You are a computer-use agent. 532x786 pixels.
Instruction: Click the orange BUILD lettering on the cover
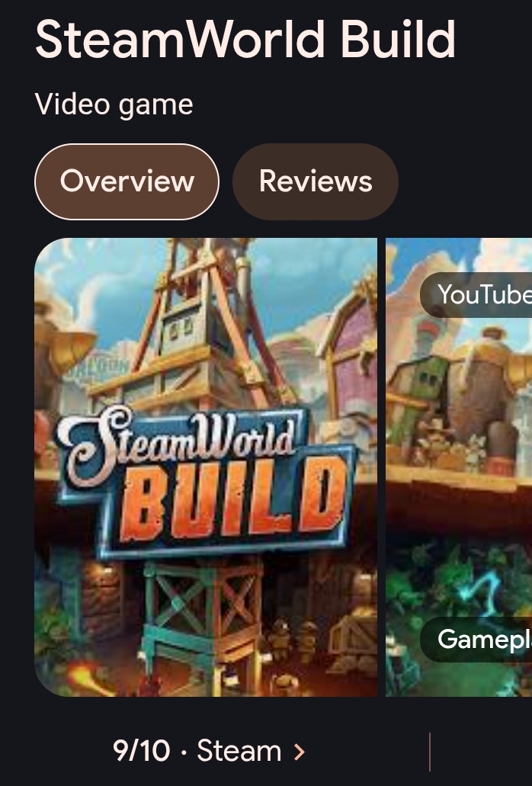coord(233,499)
